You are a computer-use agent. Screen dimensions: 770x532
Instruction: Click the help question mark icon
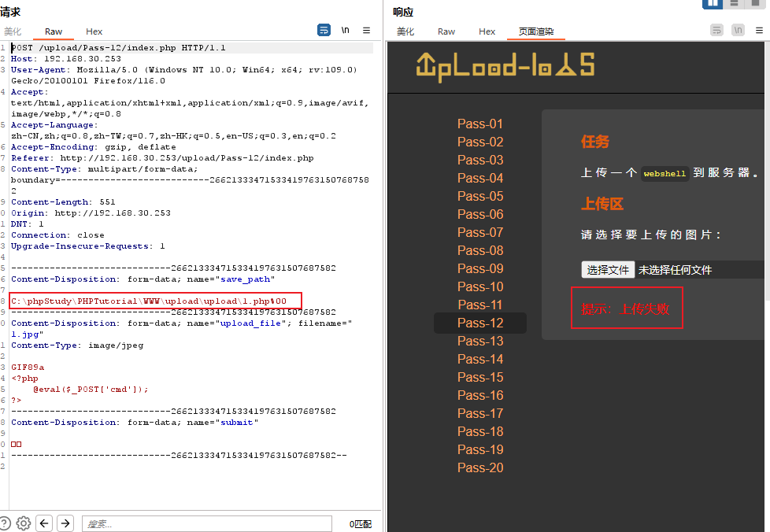pyautogui.click(x=5, y=523)
